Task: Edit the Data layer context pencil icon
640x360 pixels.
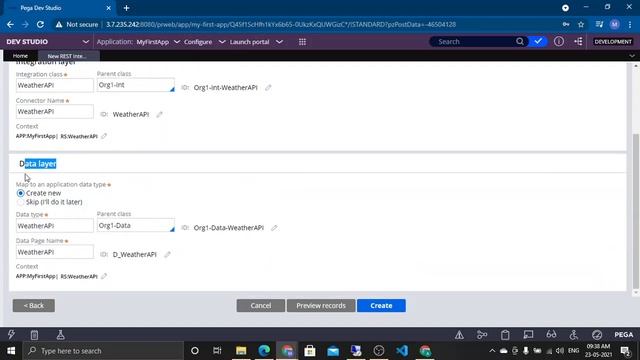Action: (104, 276)
